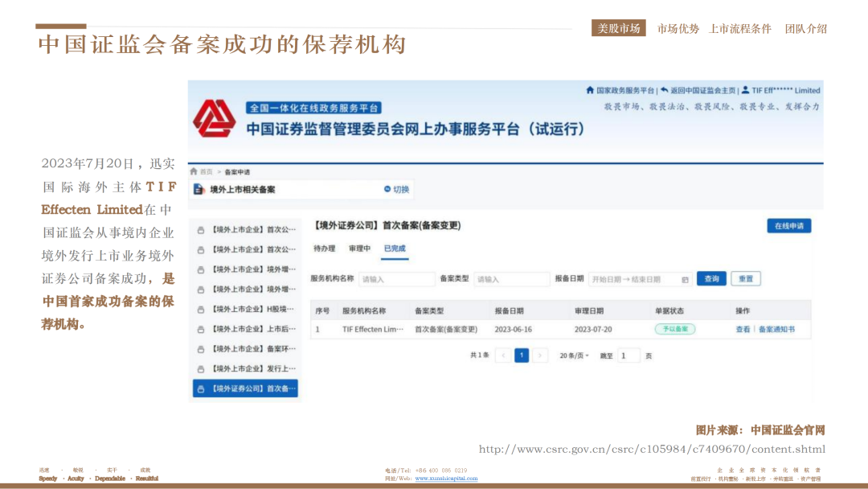The width and height of the screenshot is (868, 489).
Task: Click the icon of the 备案环… sidebar item
Action: pos(201,349)
